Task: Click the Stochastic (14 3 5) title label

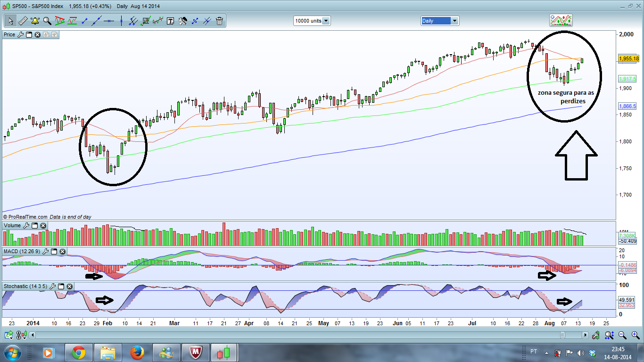Action: pos(26,286)
